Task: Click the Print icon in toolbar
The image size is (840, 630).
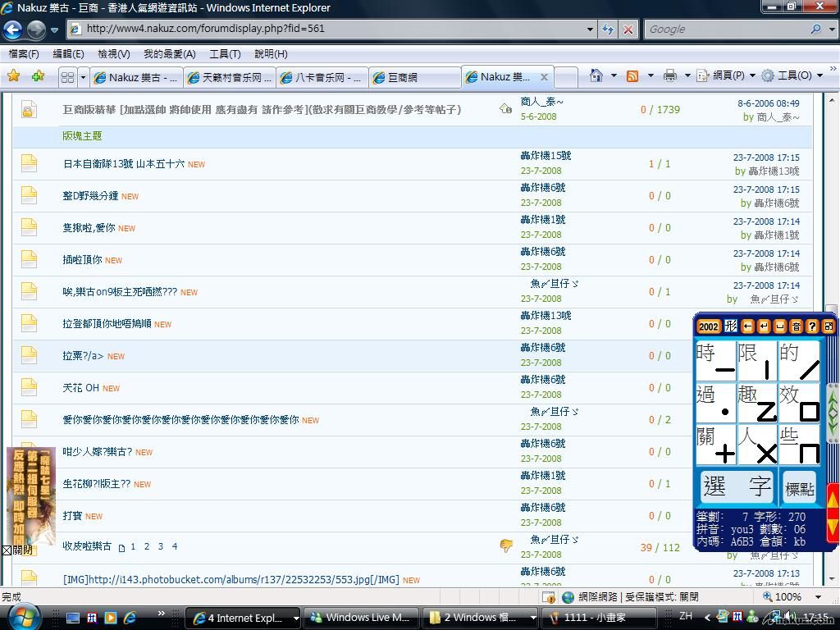Action: click(x=670, y=75)
